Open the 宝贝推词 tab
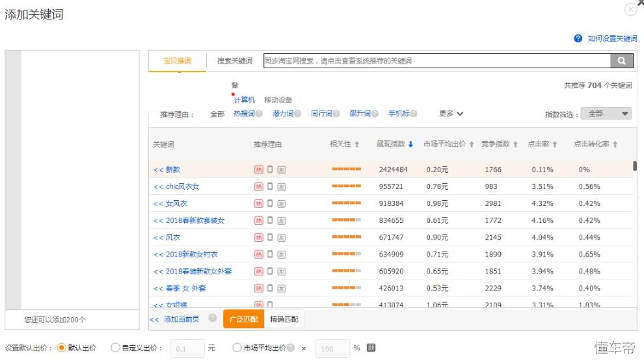 point(178,60)
